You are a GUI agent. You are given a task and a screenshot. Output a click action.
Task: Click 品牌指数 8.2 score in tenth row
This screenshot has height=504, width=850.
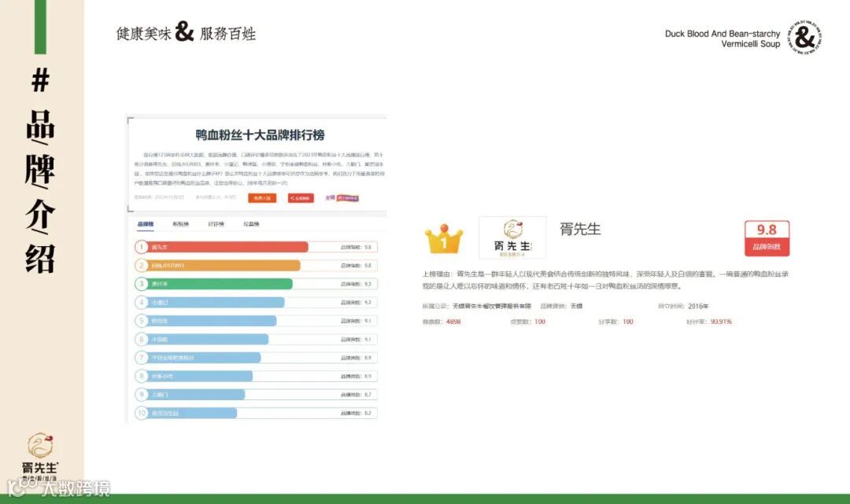click(357, 413)
